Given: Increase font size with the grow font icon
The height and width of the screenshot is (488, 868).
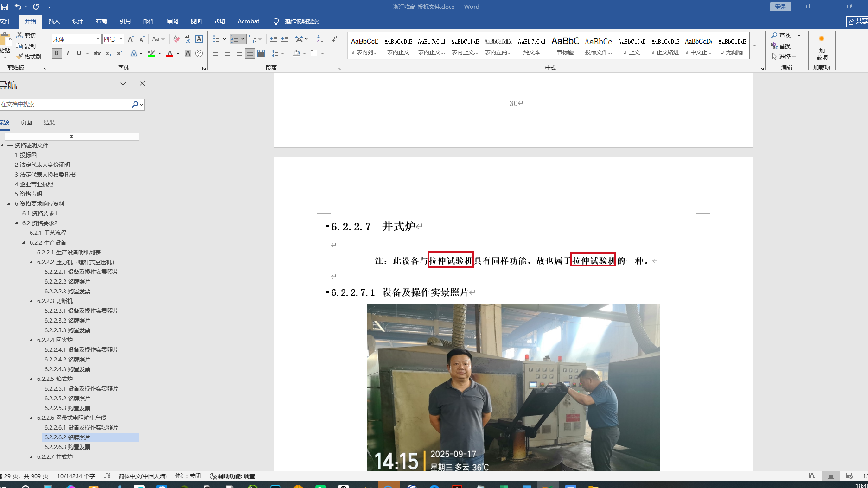Looking at the screenshot, I should [131, 39].
